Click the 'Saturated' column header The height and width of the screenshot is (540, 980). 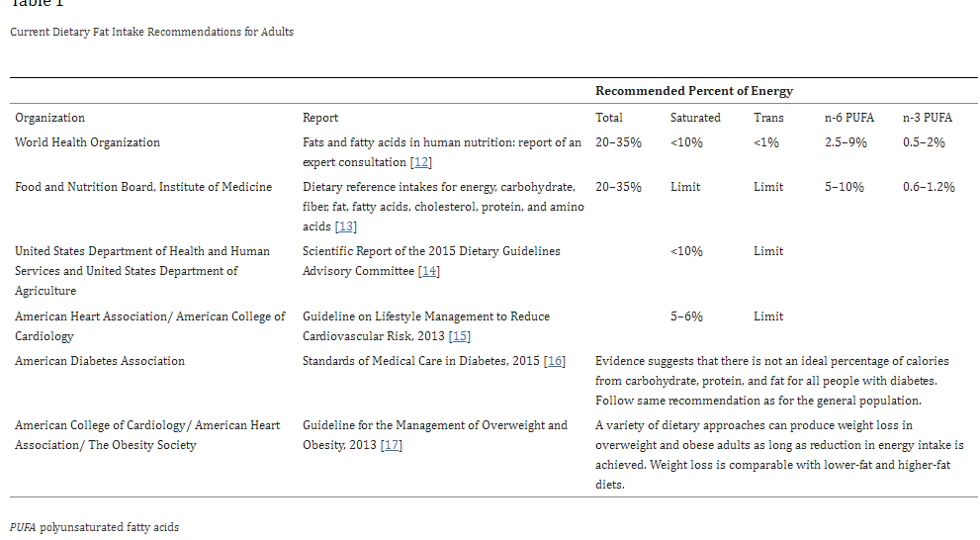[695, 118]
